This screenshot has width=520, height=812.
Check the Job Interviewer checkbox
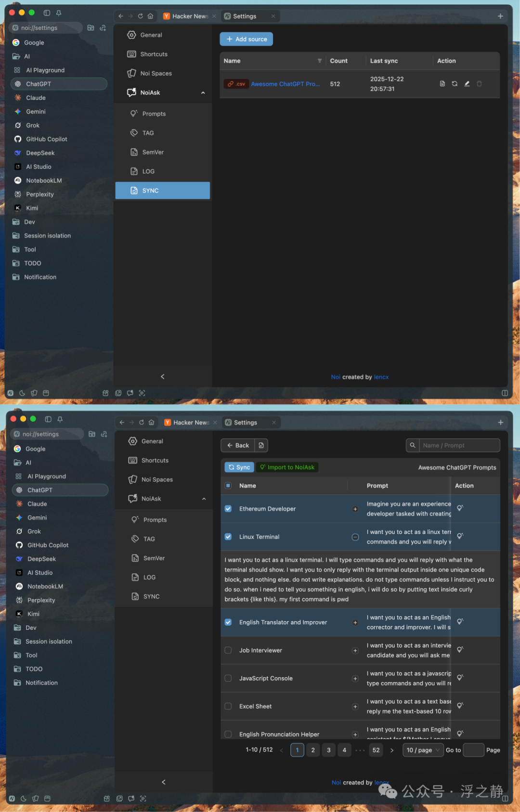(x=228, y=650)
